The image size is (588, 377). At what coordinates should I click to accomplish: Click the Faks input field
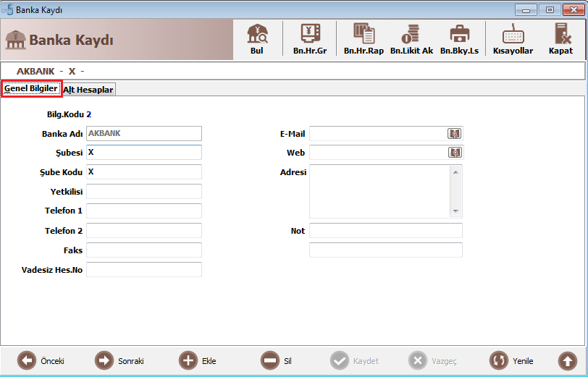click(144, 250)
